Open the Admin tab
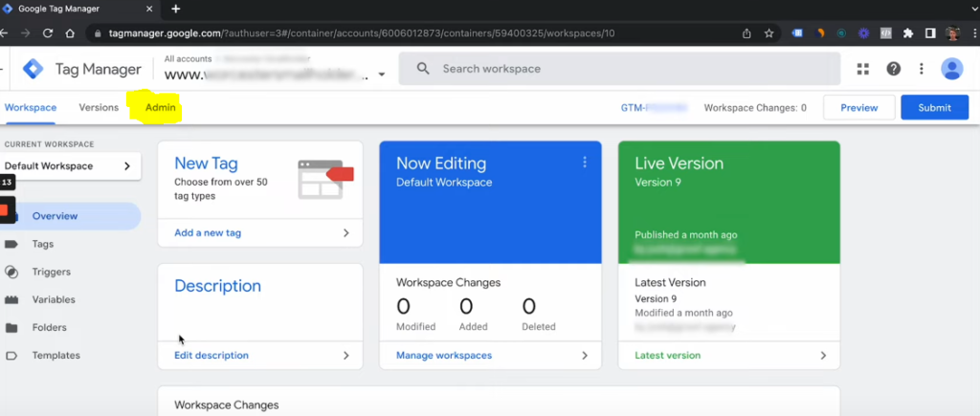Screen dimensions: 980x416 click(161, 107)
